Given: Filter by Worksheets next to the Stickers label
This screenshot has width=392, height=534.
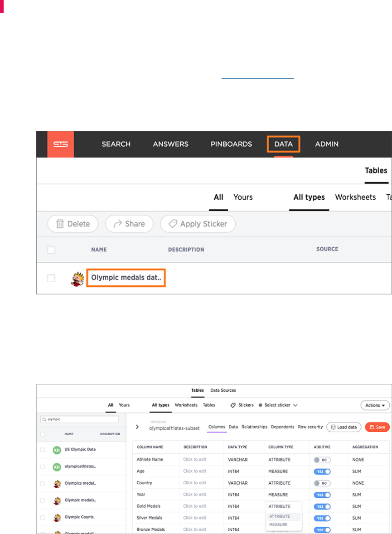Looking at the screenshot, I should 186,405.
